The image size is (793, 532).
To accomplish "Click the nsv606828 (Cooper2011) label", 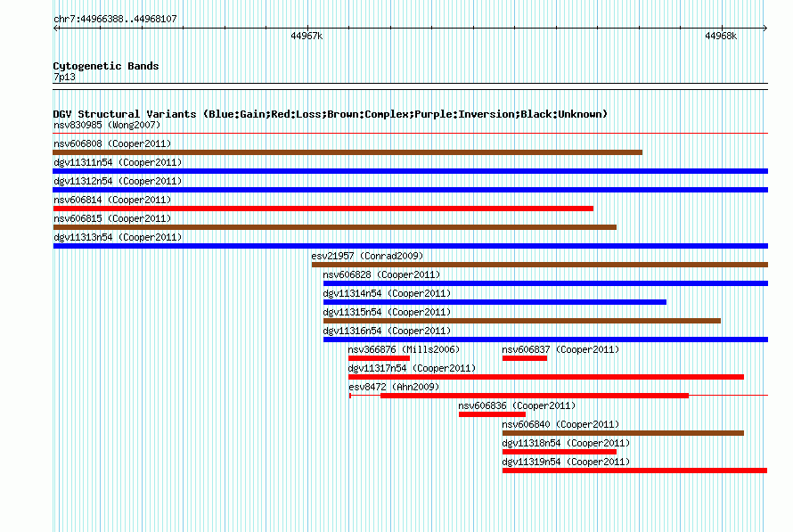I will click(381, 274).
